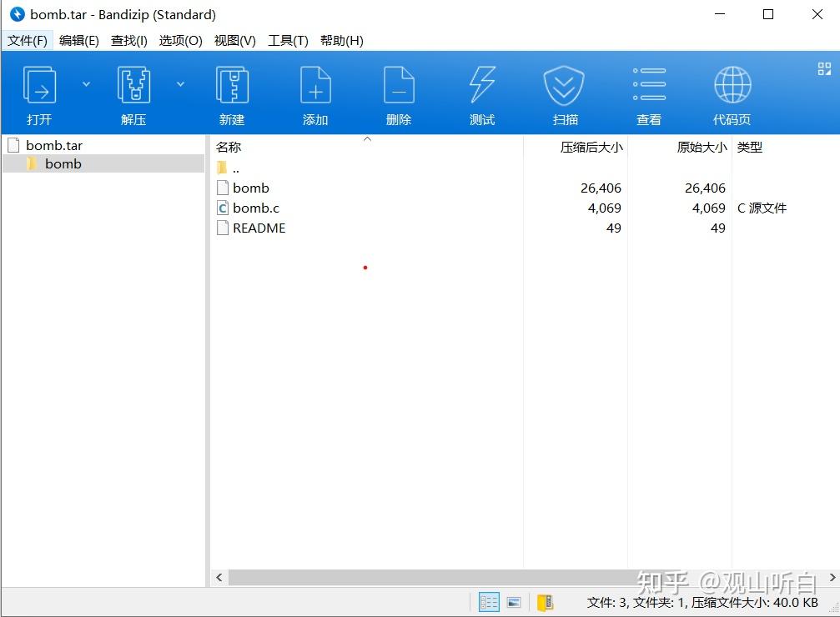Select the bomb file in list
The height and width of the screenshot is (617, 840).
pos(251,188)
